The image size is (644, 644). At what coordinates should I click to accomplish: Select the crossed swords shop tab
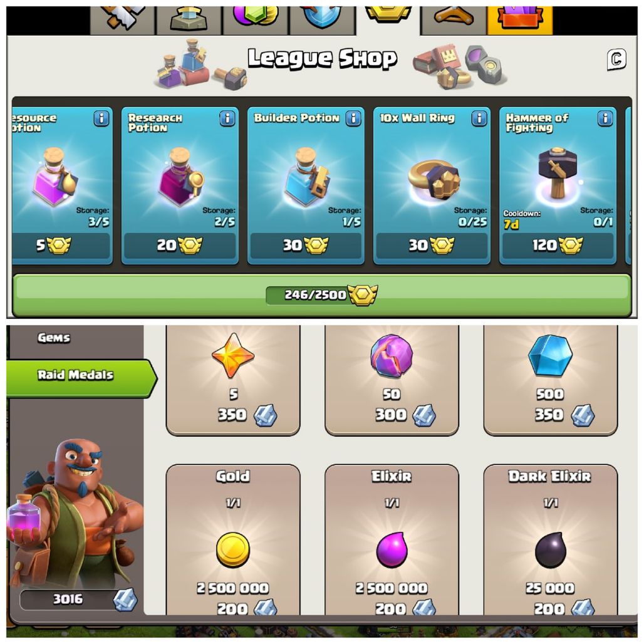click(122, 19)
